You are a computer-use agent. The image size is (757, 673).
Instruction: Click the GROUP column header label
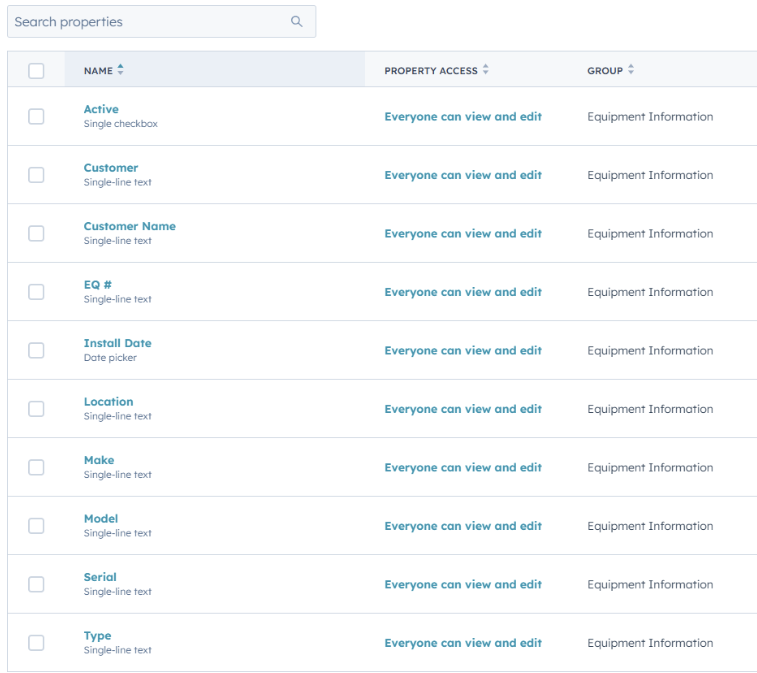tap(604, 70)
